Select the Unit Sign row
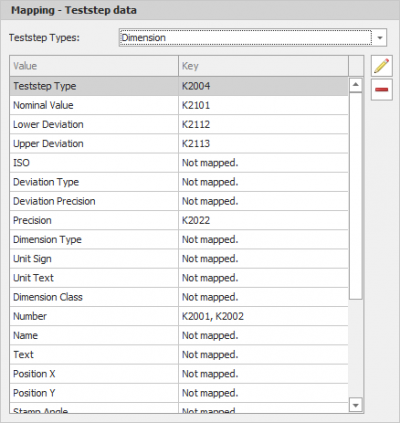 coord(179,259)
